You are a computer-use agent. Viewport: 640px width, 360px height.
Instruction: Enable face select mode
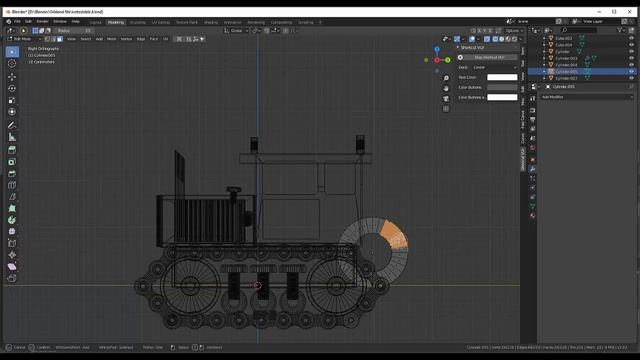[x=60, y=39]
